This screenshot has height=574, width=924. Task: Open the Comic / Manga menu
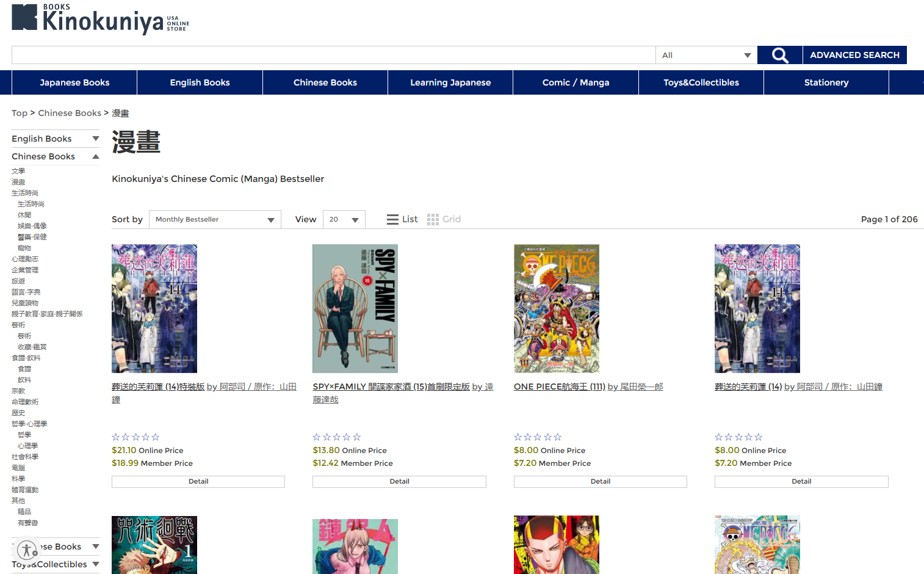click(576, 82)
